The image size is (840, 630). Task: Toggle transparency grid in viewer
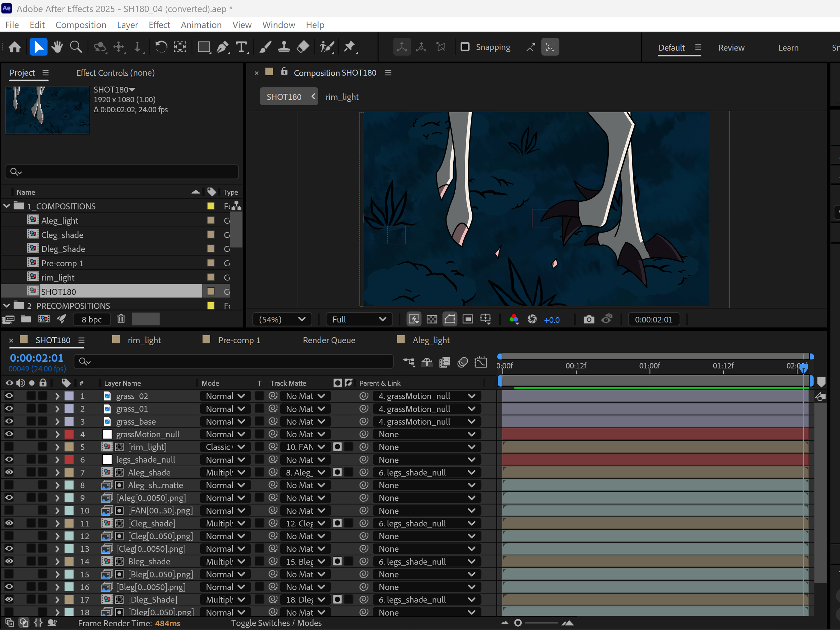[432, 319]
